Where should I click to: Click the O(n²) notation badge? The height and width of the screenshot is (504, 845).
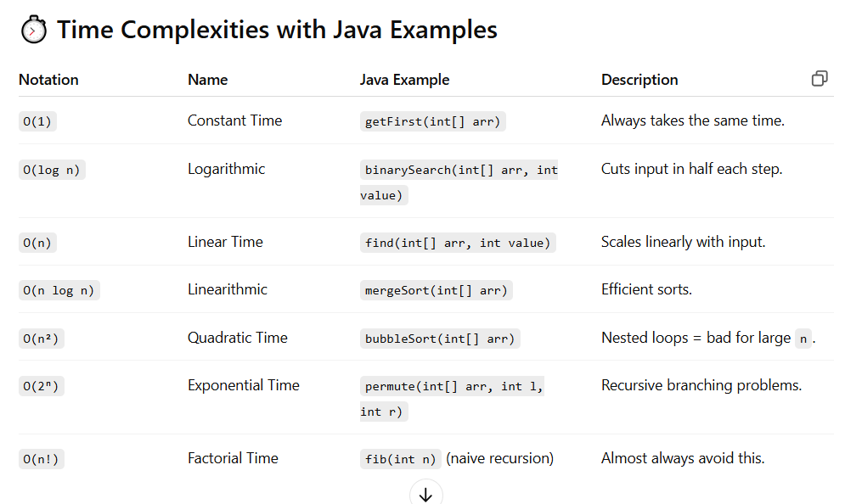(x=41, y=338)
